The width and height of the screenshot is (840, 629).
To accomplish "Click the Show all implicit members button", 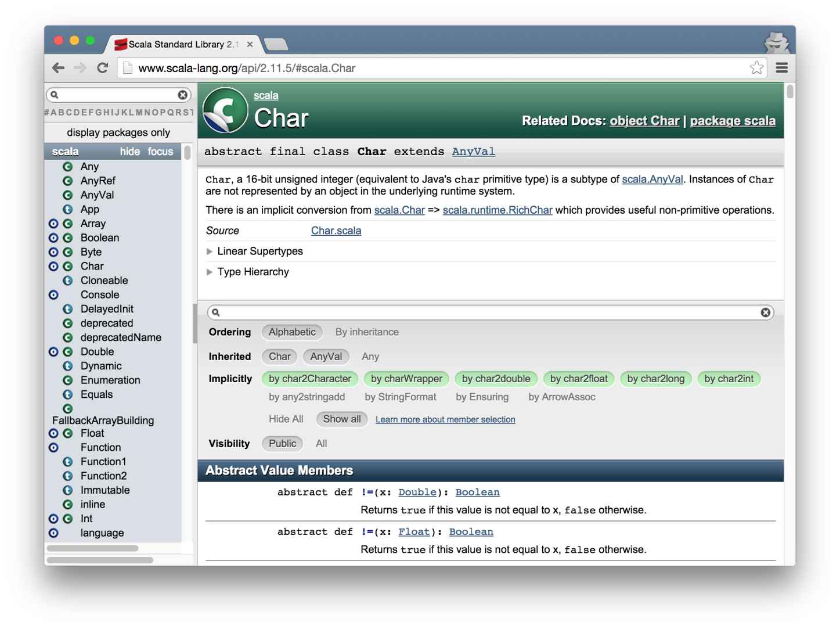I will pyautogui.click(x=342, y=419).
